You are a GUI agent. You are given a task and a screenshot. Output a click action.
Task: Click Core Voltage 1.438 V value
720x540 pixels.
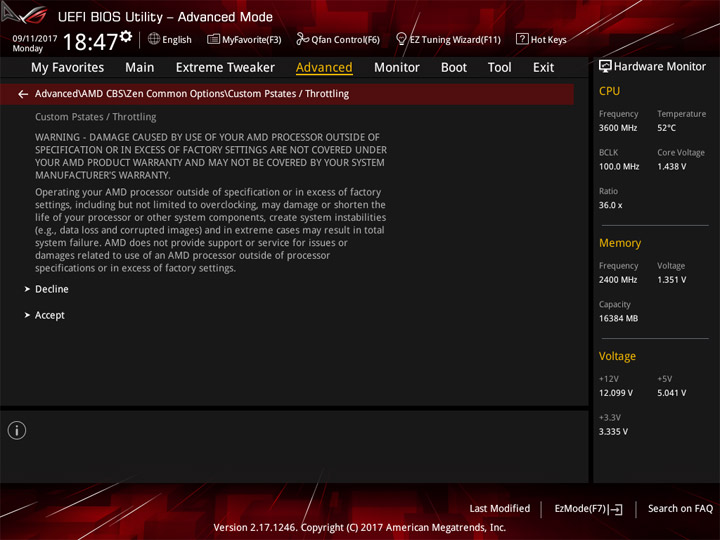point(671,166)
